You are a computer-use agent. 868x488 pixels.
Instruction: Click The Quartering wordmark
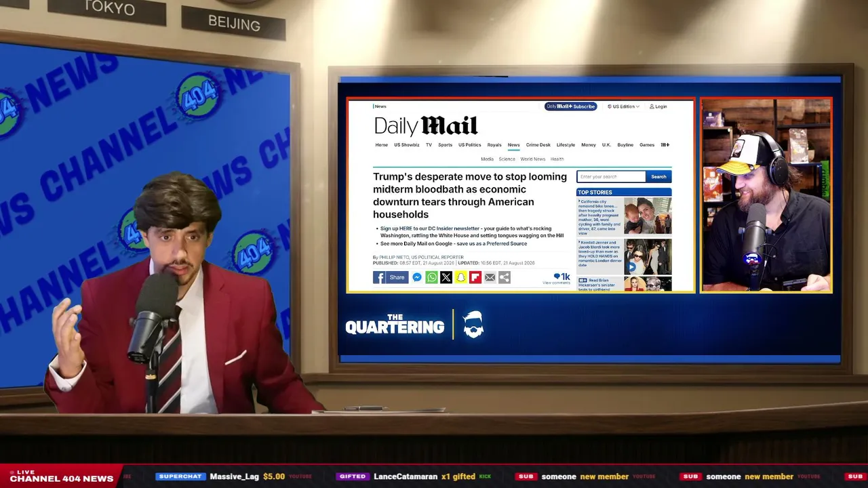coord(395,325)
